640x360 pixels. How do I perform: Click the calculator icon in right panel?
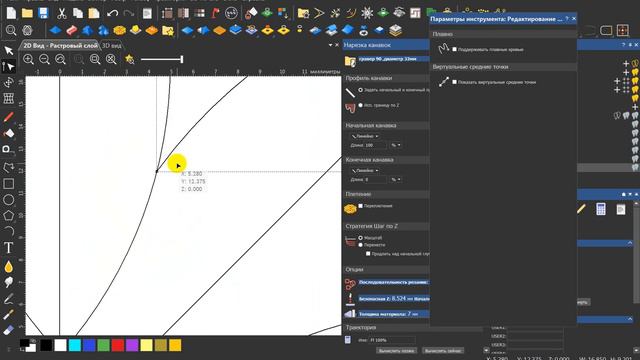click(x=601, y=209)
